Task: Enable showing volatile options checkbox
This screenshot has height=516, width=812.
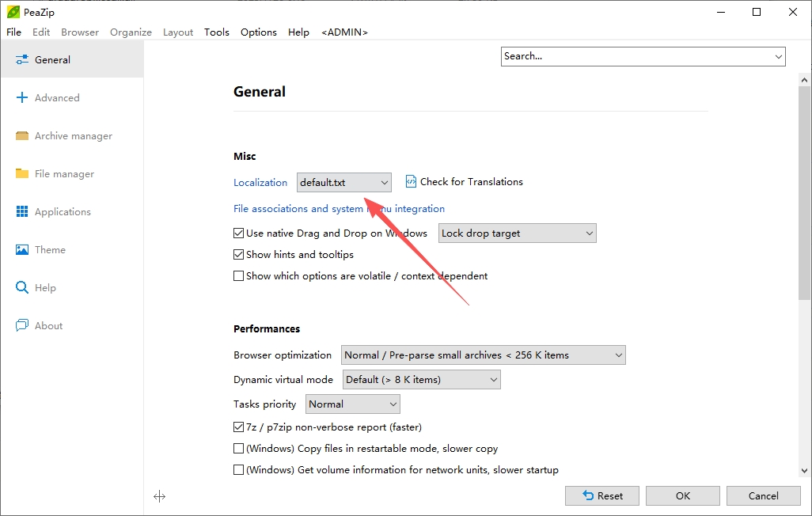Action: tap(238, 275)
